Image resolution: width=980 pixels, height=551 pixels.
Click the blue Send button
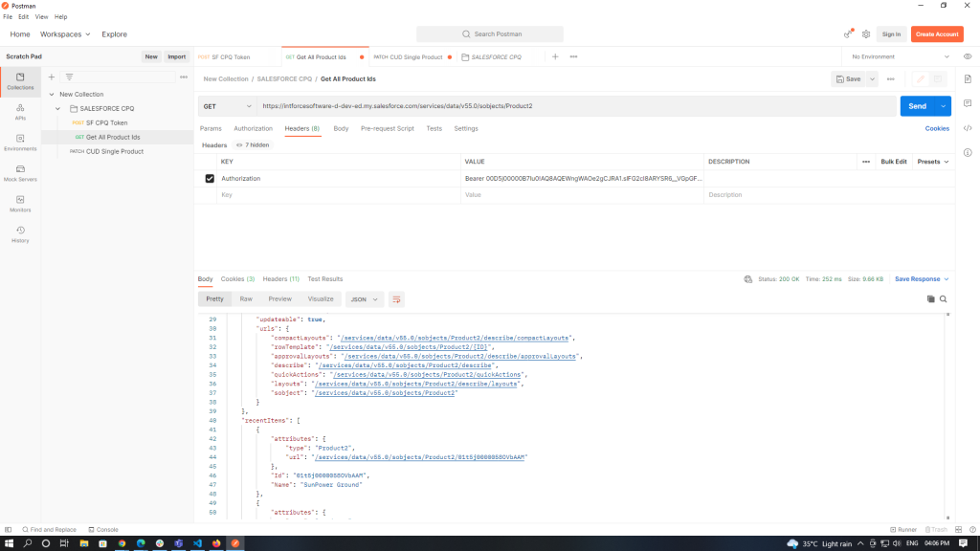918,106
